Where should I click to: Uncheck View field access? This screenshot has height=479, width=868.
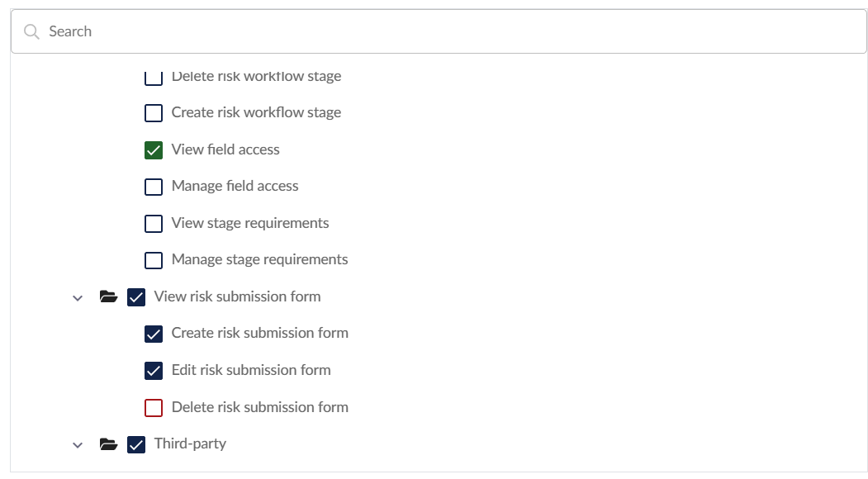coord(154,150)
